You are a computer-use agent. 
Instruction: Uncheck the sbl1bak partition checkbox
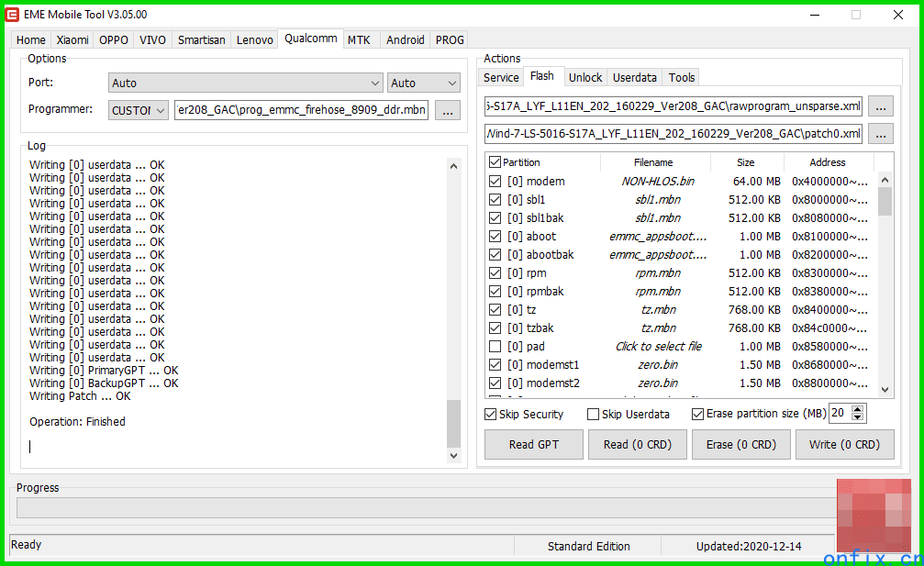pos(495,218)
